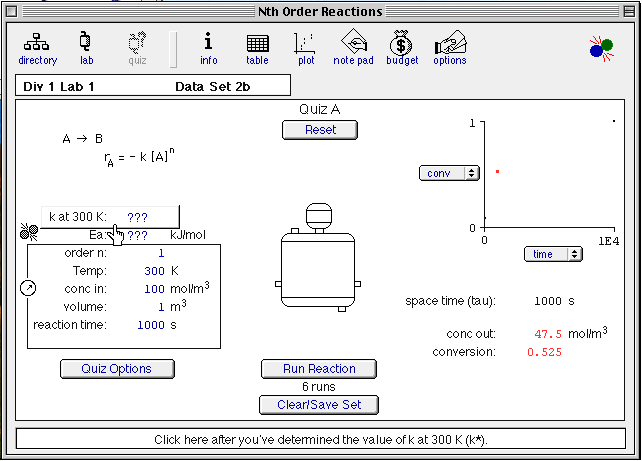Image resolution: width=642 pixels, height=461 pixels.
Task: Edit the reaction time value
Action: 149,325
